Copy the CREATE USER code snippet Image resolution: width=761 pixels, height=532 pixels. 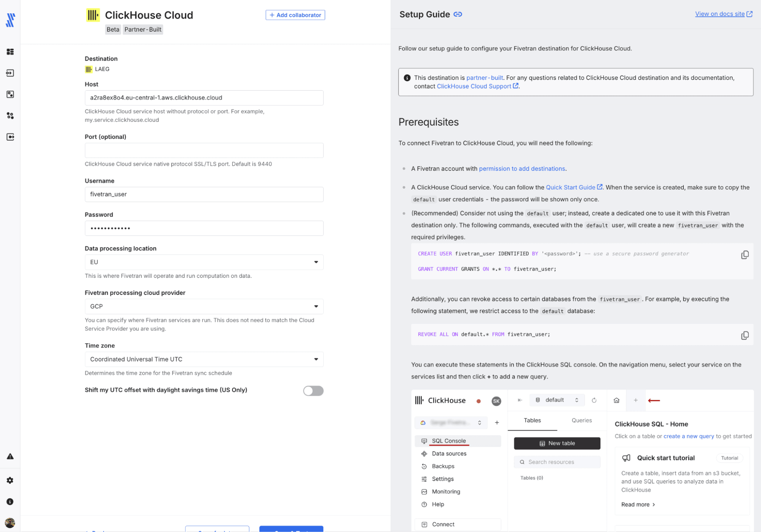tap(745, 255)
